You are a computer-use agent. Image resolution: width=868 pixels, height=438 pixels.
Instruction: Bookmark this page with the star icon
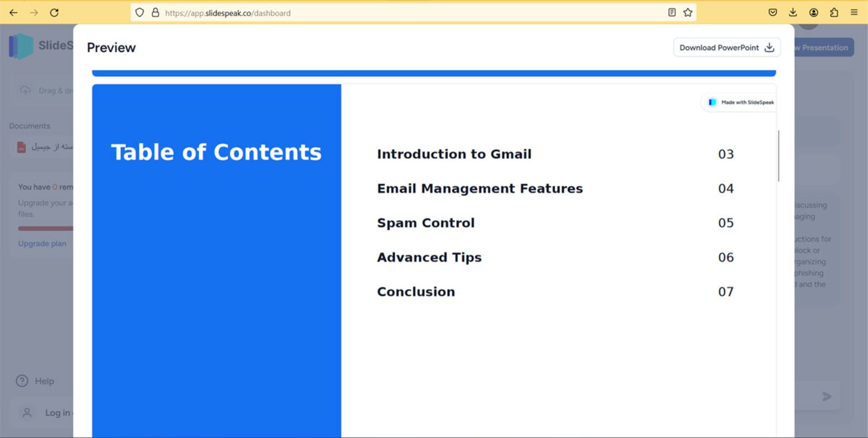pos(688,13)
